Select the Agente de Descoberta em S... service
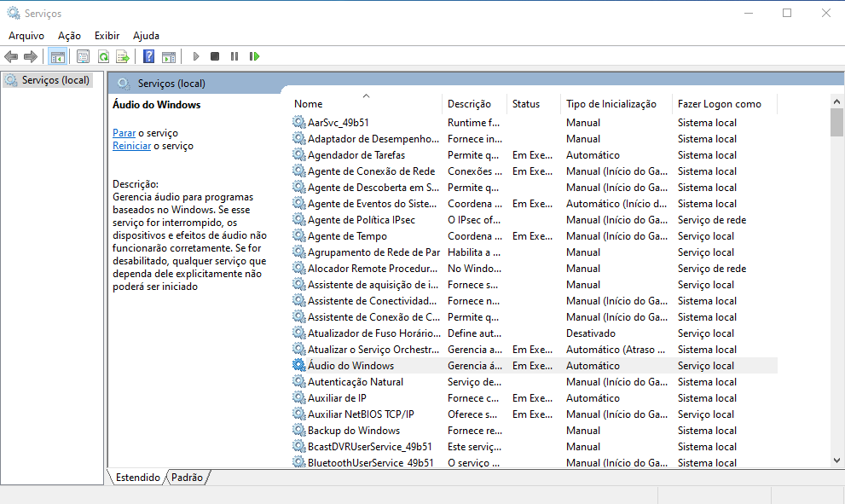Image resolution: width=845 pixels, height=504 pixels. click(373, 188)
